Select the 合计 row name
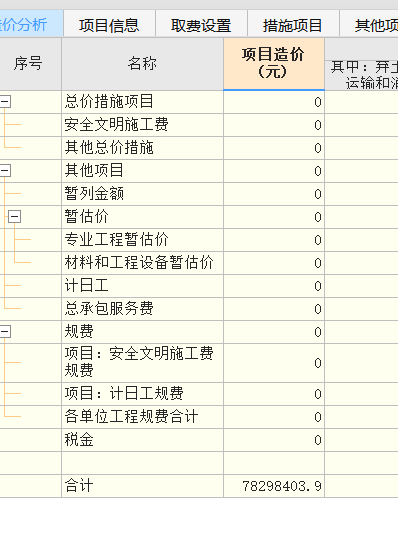Viewport: 398px width, 552px height. click(143, 486)
